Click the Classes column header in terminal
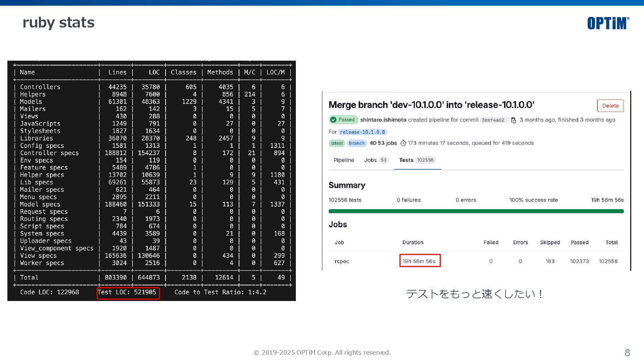 click(183, 72)
